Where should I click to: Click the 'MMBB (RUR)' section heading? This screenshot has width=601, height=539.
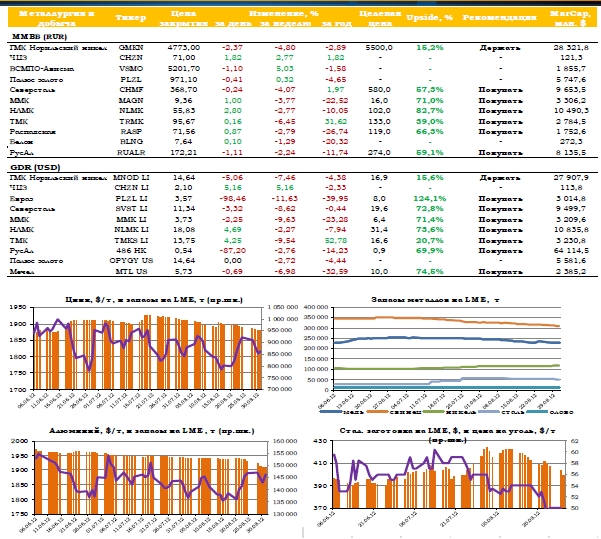click(39, 37)
